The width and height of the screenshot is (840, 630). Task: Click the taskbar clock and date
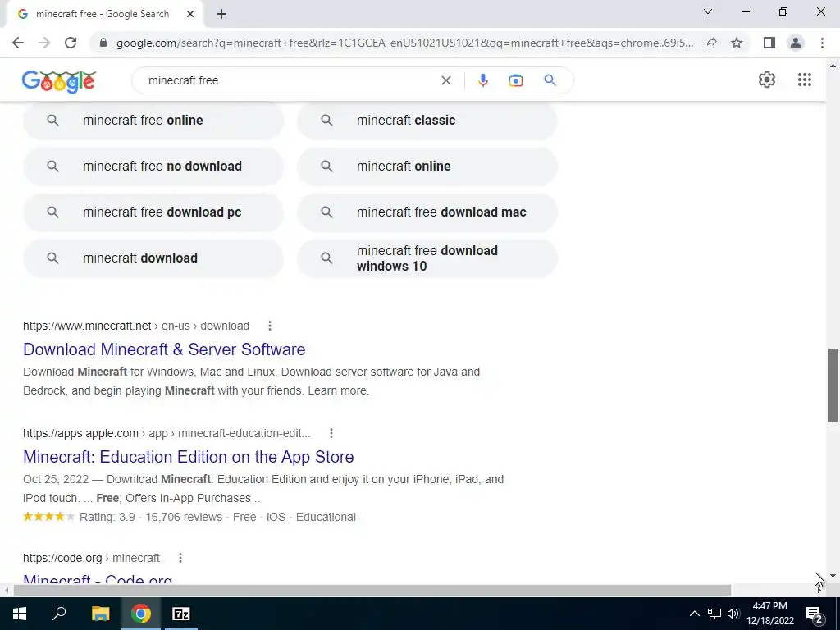[x=769, y=614]
